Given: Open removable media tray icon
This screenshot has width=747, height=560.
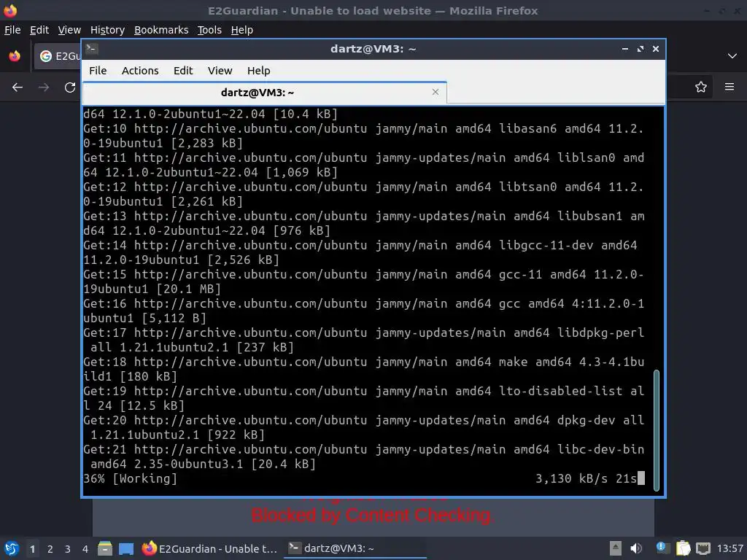Looking at the screenshot, I should [616, 548].
